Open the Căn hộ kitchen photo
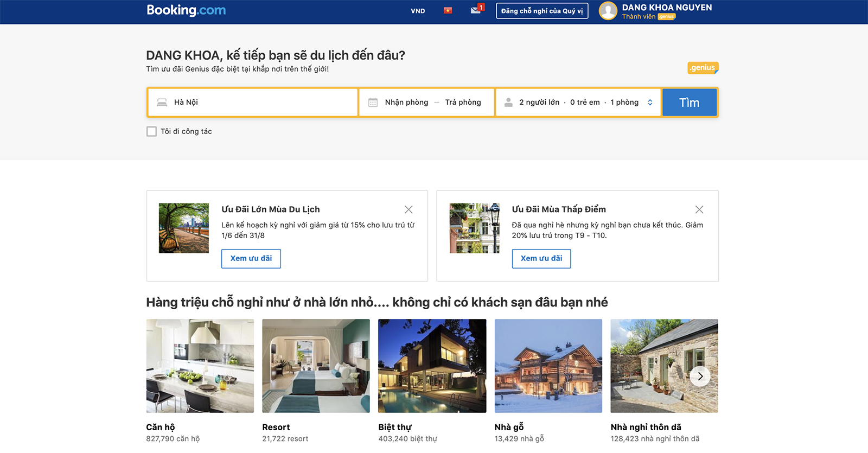 tap(200, 366)
